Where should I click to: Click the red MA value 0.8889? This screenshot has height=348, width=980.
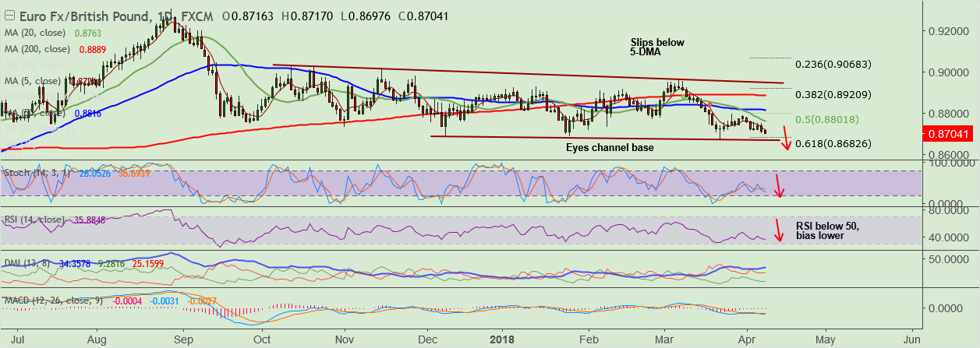pyautogui.click(x=94, y=48)
